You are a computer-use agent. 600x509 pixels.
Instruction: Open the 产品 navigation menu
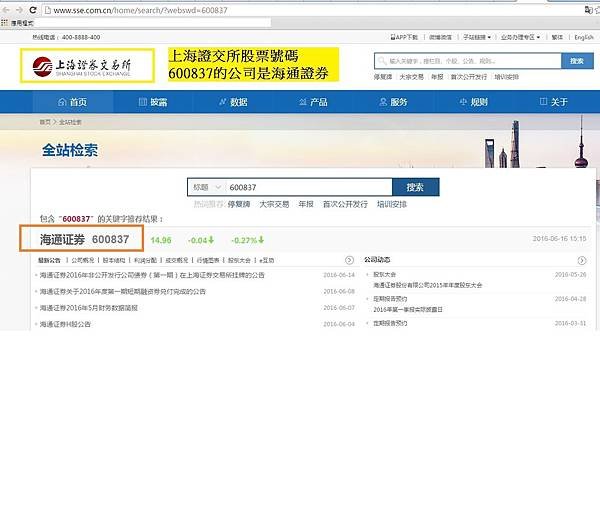pos(313,102)
